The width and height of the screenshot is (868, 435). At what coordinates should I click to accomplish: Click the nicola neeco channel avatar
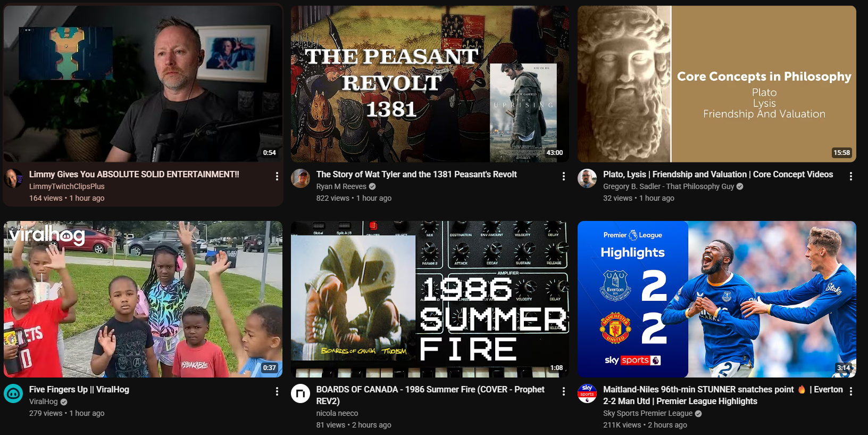pyautogui.click(x=301, y=393)
